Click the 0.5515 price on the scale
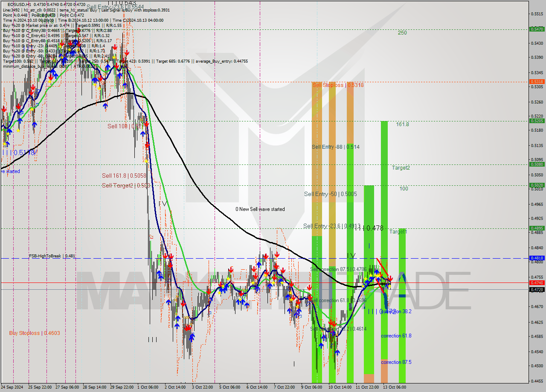Screen dimensions: 546x392 [537, 14]
